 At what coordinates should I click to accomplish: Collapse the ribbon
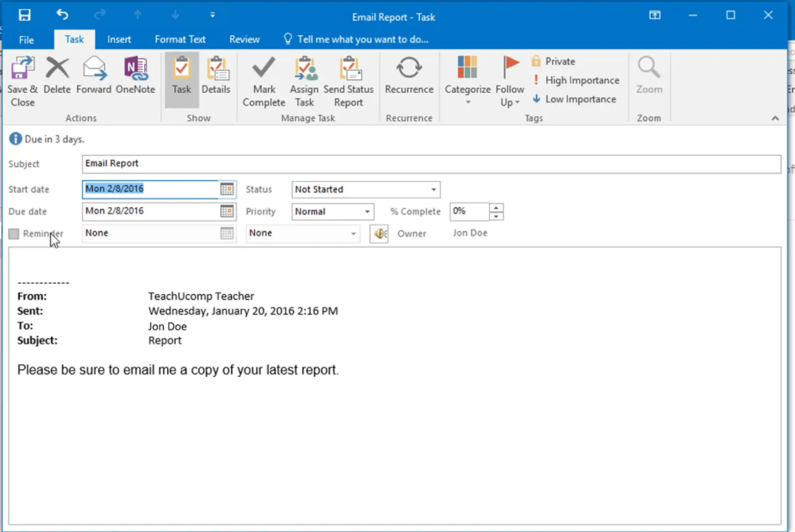[775, 118]
